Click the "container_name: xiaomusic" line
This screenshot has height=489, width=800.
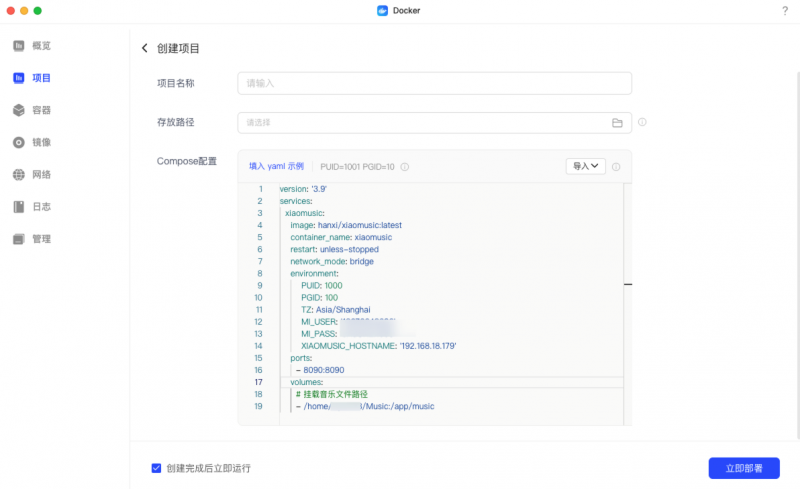341,237
